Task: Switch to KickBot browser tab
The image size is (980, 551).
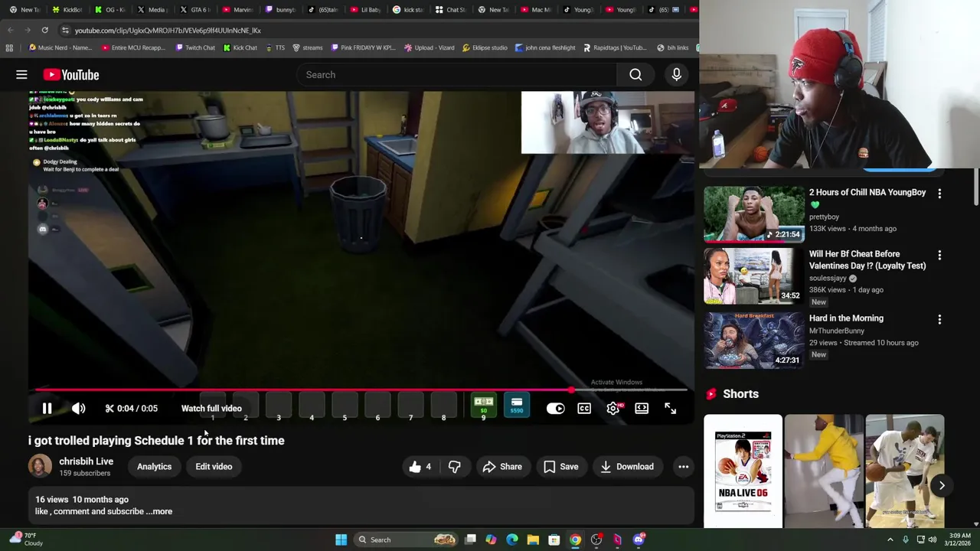Action: [67, 10]
